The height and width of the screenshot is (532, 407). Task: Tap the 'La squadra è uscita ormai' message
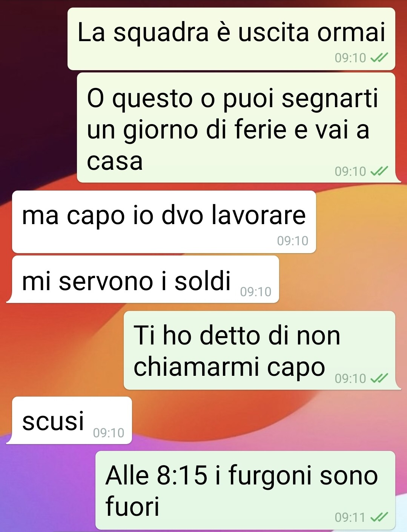[231, 39]
